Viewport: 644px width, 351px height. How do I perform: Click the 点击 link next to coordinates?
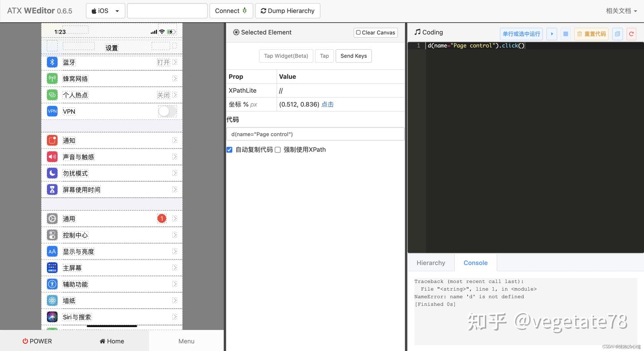327,104
